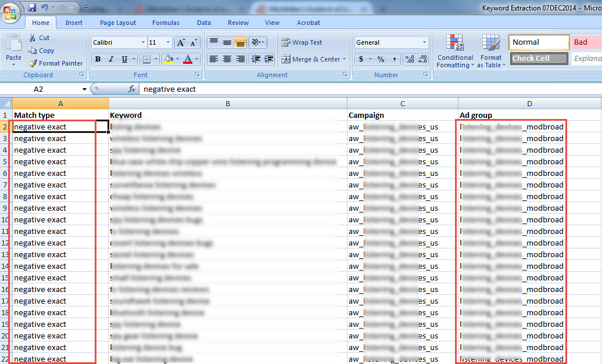Viewport: 602px width, 364px height.
Task: Toggle Italic formatting
Action: coord(111,59)
